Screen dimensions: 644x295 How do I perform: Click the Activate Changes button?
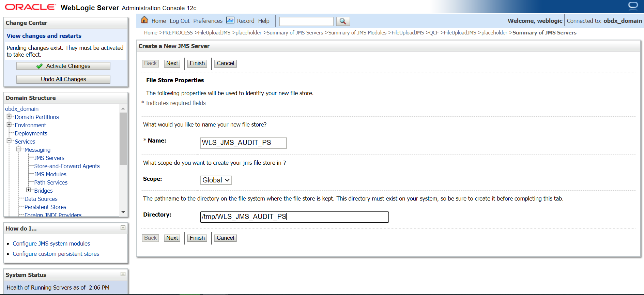63,66
